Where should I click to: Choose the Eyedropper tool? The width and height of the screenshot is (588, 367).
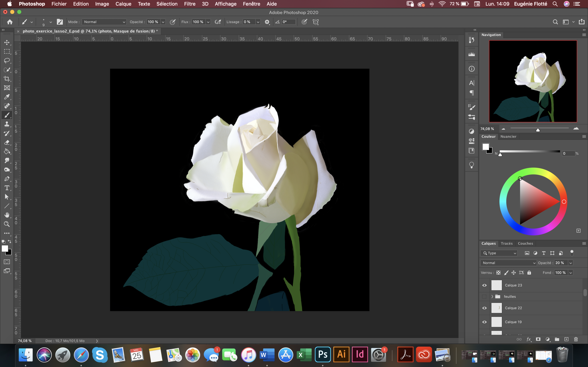pyautogui.click(x=7, y=97)
